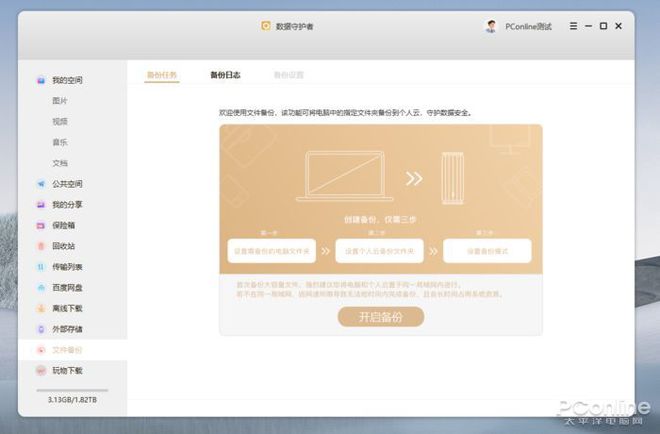This screenshot has height=434, width=660.
Task: Go to 公共空间
Action: point(67,184)
